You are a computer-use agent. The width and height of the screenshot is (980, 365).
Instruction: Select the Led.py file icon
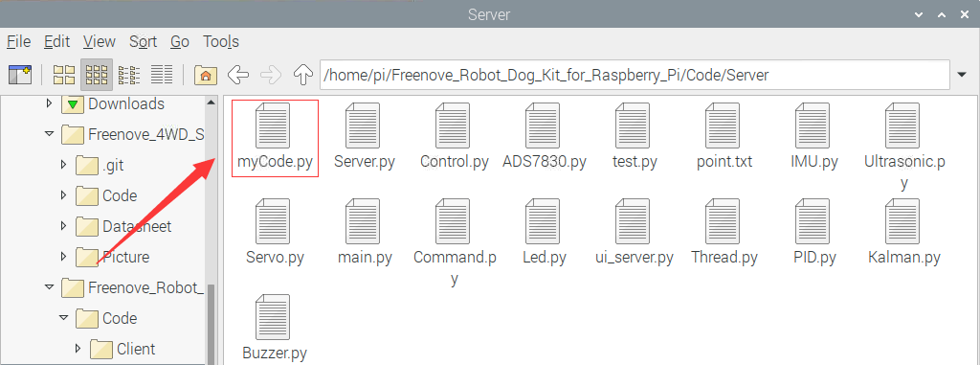coord(544,221)
